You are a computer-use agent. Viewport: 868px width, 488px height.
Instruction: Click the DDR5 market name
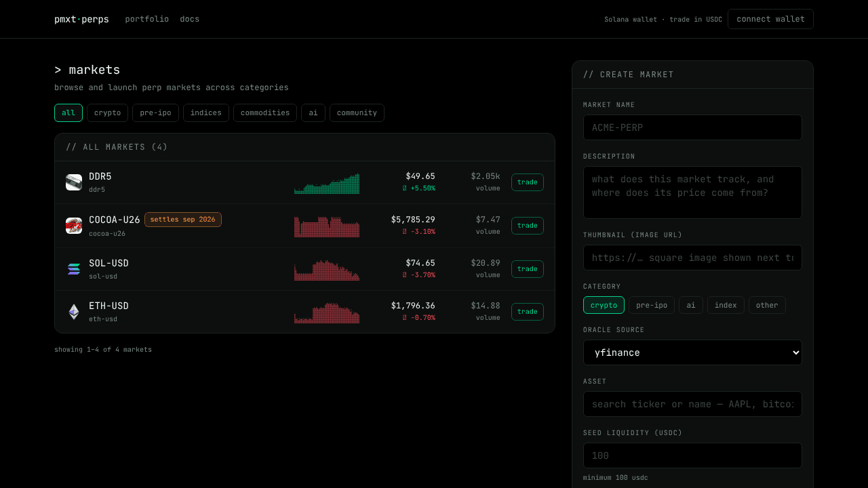click(x=100, y=177)
